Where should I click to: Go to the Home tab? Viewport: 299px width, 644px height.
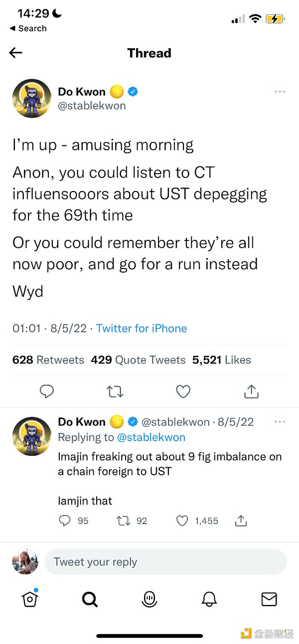30,599
